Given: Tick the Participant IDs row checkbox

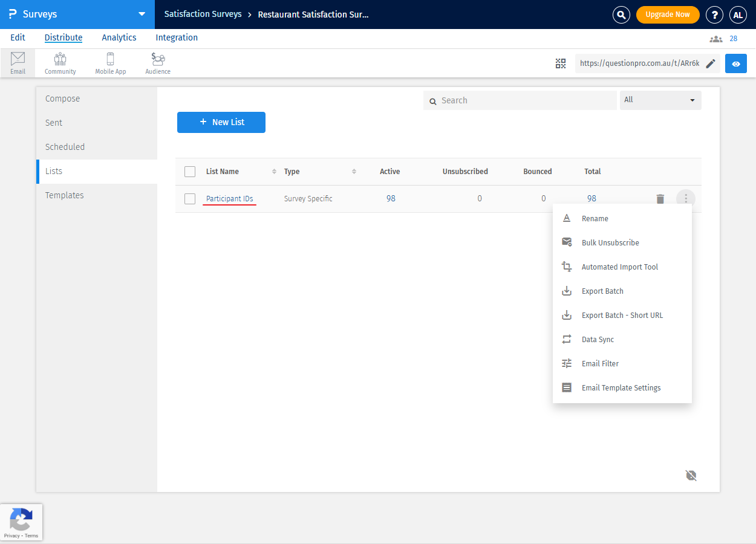Looking at the screenshot, I should point(190,199).
